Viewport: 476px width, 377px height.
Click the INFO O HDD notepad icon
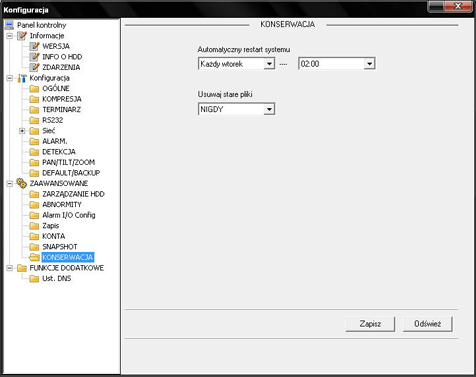[34, 57]
